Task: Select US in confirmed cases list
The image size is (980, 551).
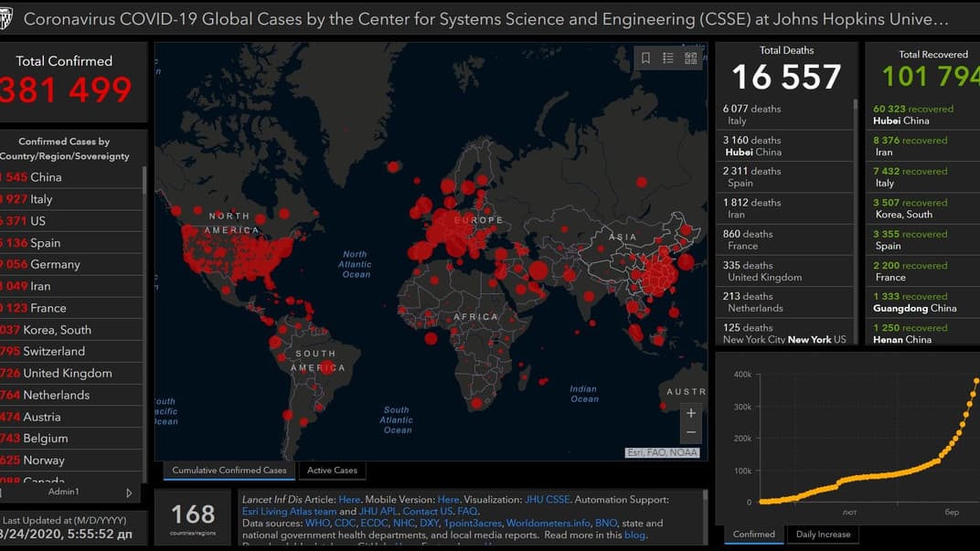Action: (x=71, y=221)
